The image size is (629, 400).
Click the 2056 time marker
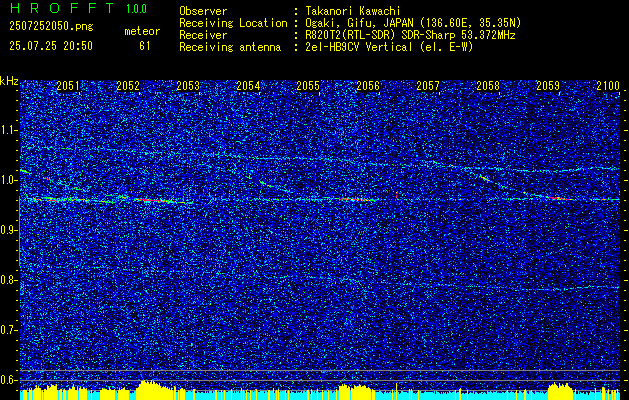point(368,85)
